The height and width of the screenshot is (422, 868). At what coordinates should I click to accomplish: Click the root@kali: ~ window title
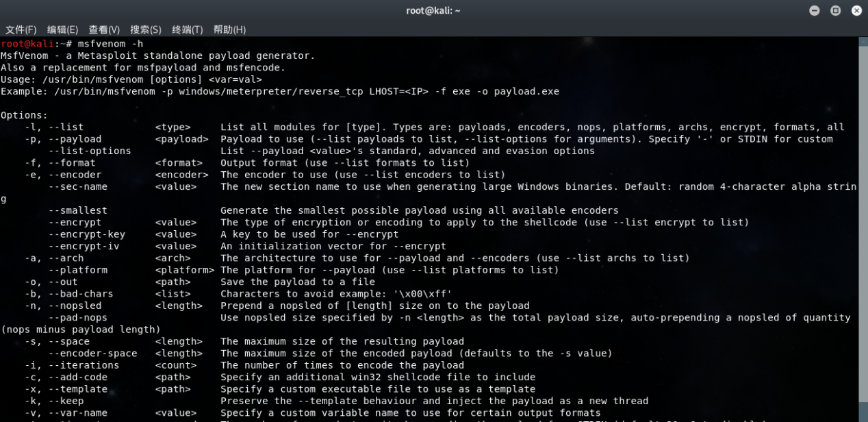pos(433,10)
